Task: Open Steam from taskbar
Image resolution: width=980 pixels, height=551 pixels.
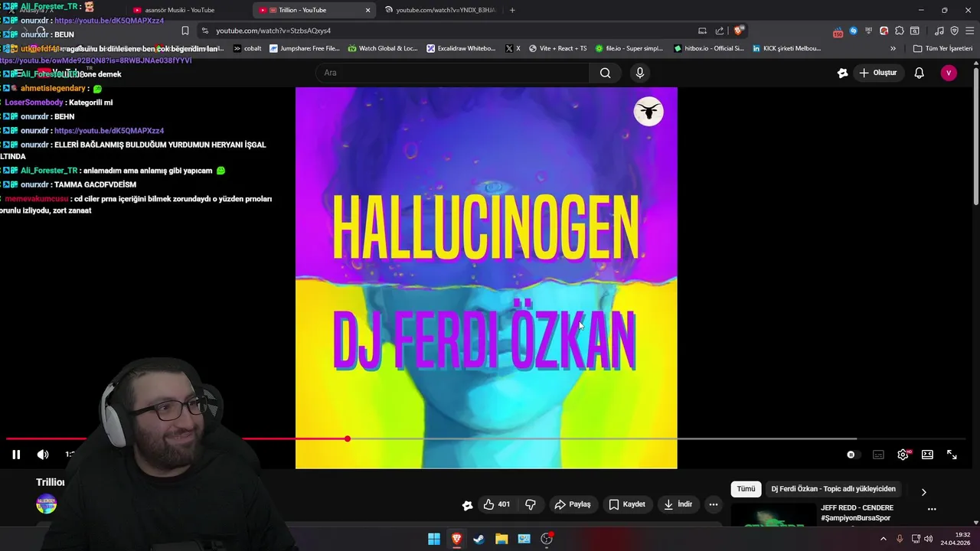Action: [x=479, y=539]
